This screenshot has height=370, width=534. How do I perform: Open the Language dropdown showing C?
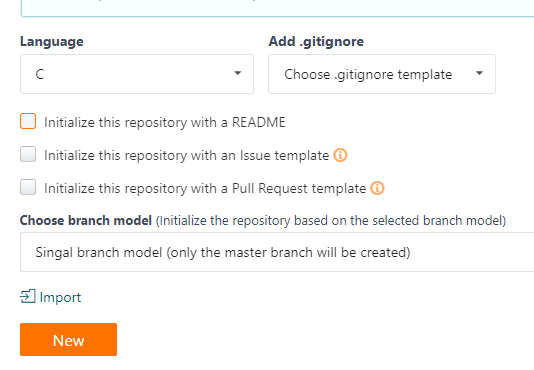[x=137, y=74]
